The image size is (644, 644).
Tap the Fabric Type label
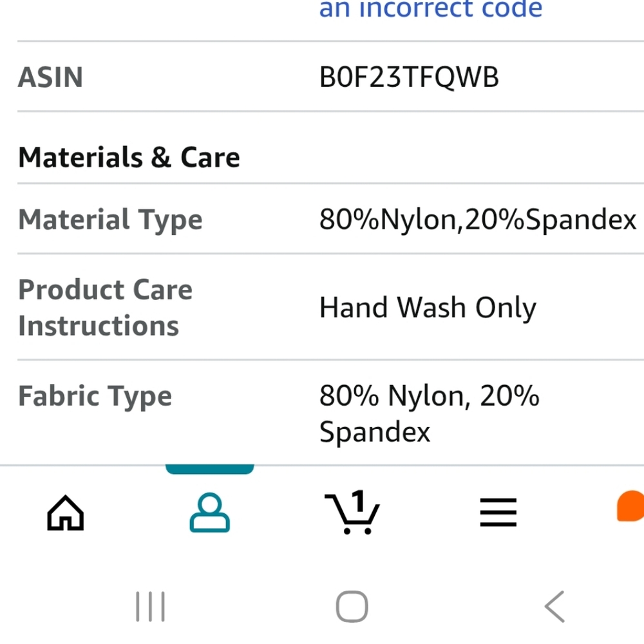(x=95, y=395)
